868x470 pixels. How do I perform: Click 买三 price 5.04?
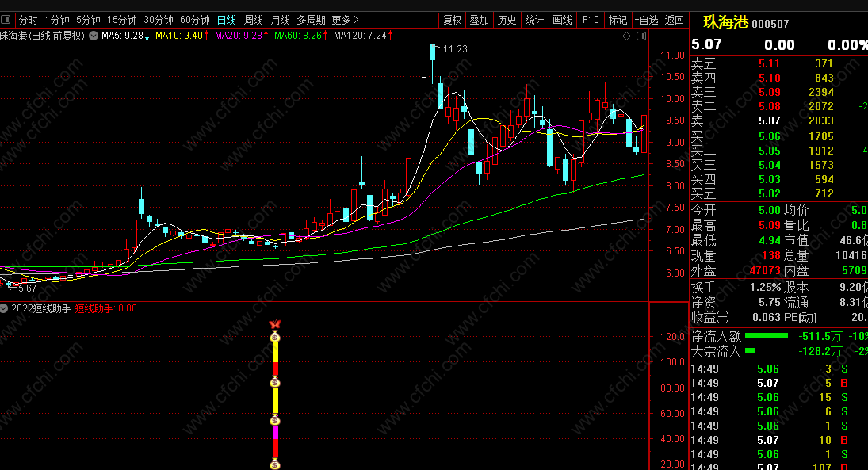pyautogui.click(x=770, y=165)
